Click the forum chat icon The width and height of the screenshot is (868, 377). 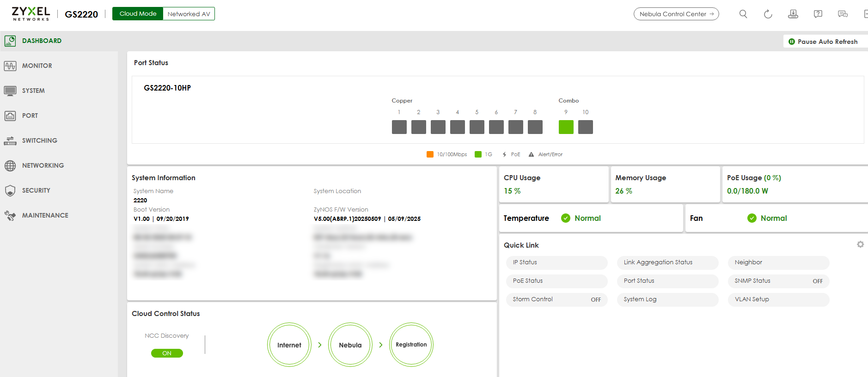click(843, 14)
